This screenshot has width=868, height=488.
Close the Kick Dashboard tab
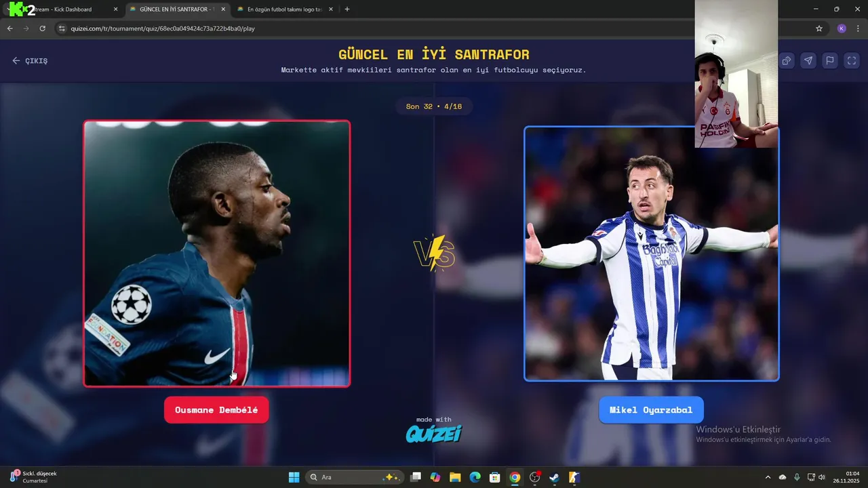pyautogui.click(x=115, y=9)
